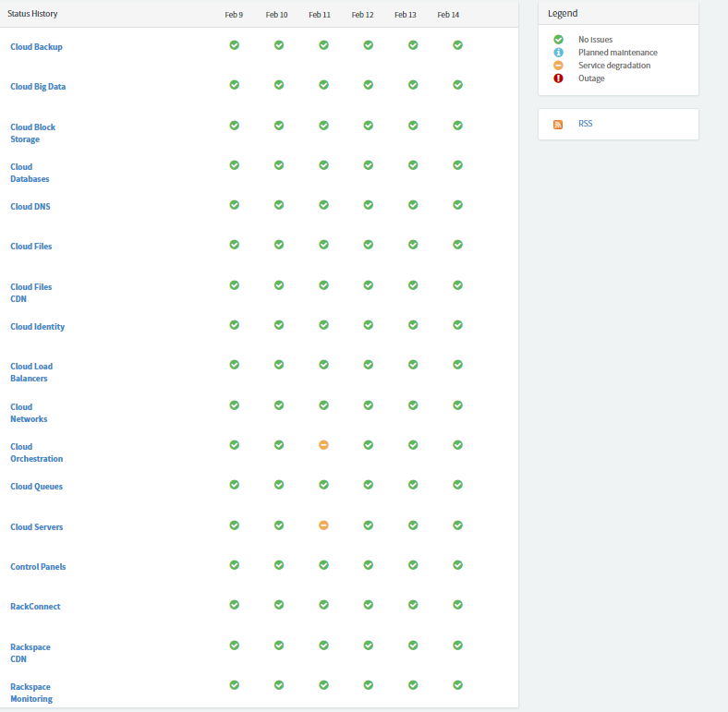The height and width of the screenshot is (712, 728).
Task: Click the orange RSS feed icon
Action: [558, 125]
